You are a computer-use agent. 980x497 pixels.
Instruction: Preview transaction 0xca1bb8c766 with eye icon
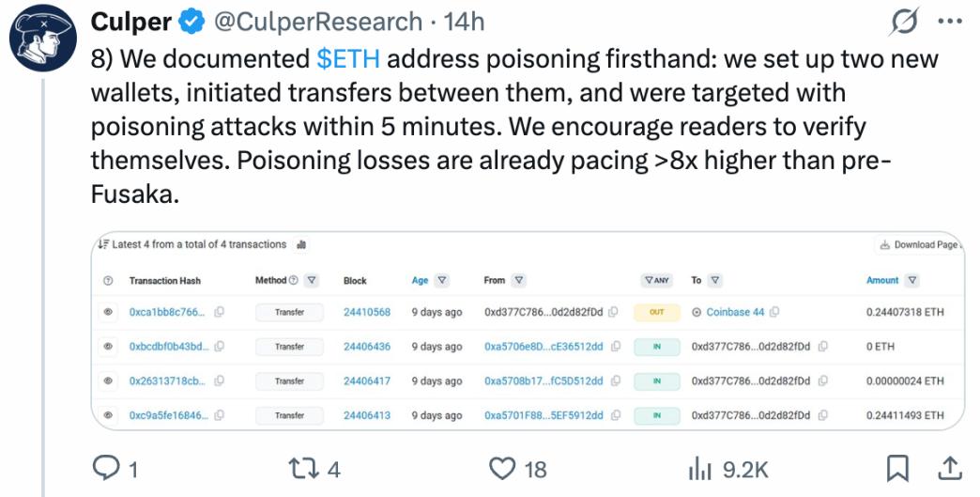(108, 313)
